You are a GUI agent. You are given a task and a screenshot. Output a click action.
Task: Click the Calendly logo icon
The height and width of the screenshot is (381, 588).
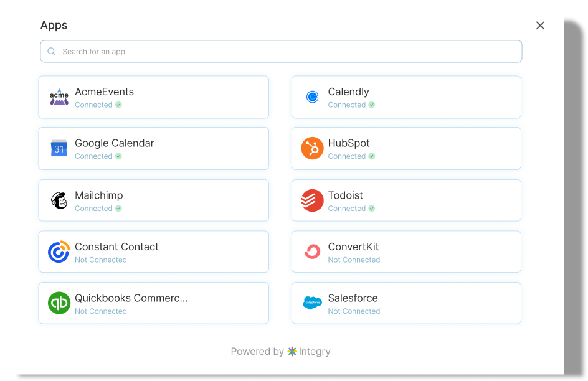point(313,97)
